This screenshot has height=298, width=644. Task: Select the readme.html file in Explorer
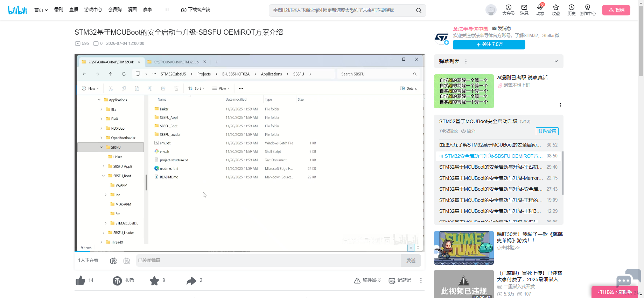[x=166, y=169]
